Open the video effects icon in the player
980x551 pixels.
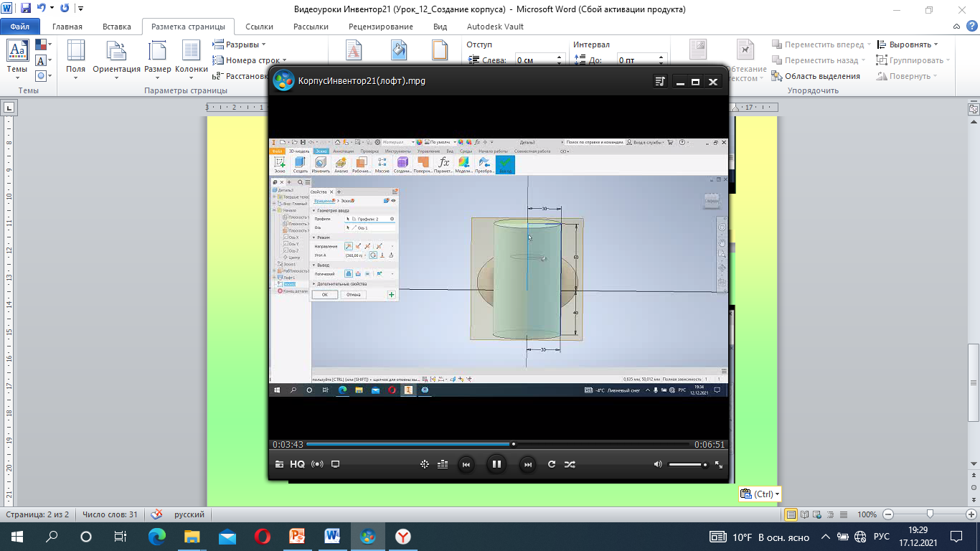click(x=425, y=464)
